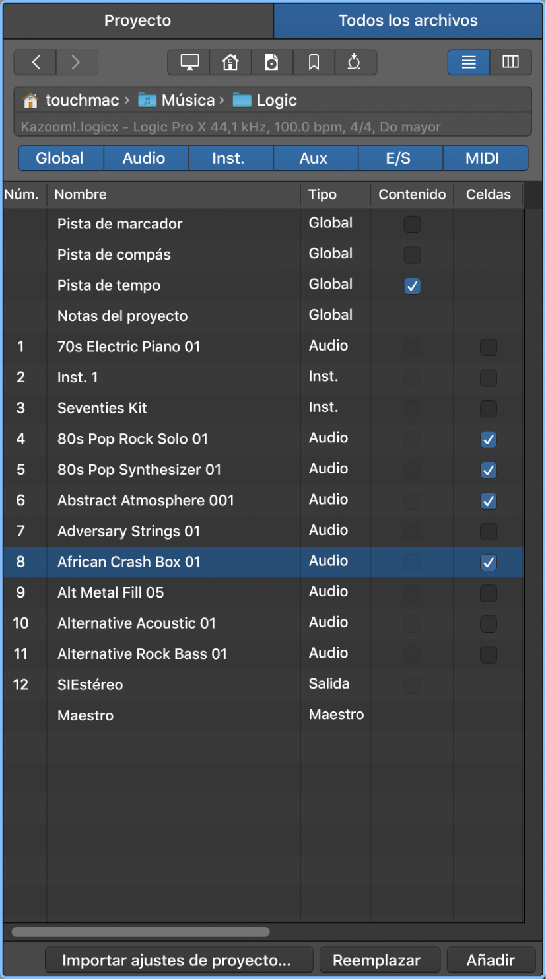
Task: Click the recent/sync circular arrow icon
Action: pyautogui.click(x=355, y=62)
